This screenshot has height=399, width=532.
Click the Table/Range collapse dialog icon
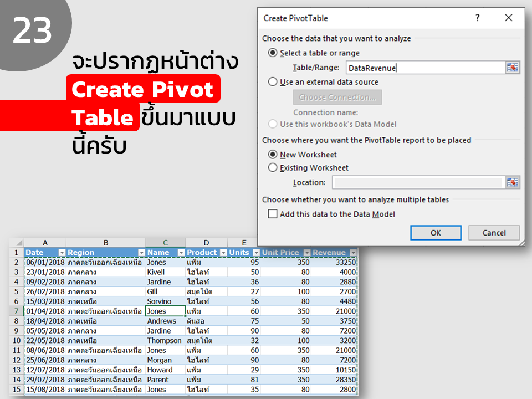coord(512,68)
